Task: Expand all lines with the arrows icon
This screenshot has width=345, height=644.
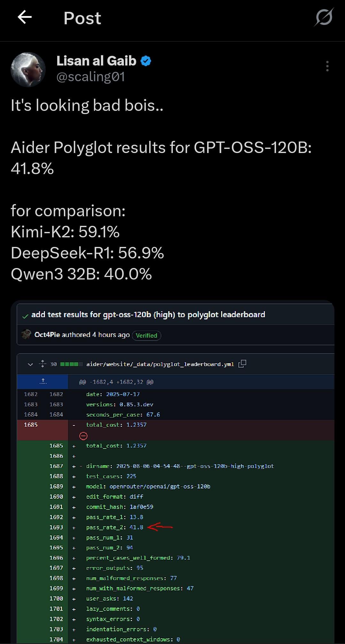Action: 42,364
